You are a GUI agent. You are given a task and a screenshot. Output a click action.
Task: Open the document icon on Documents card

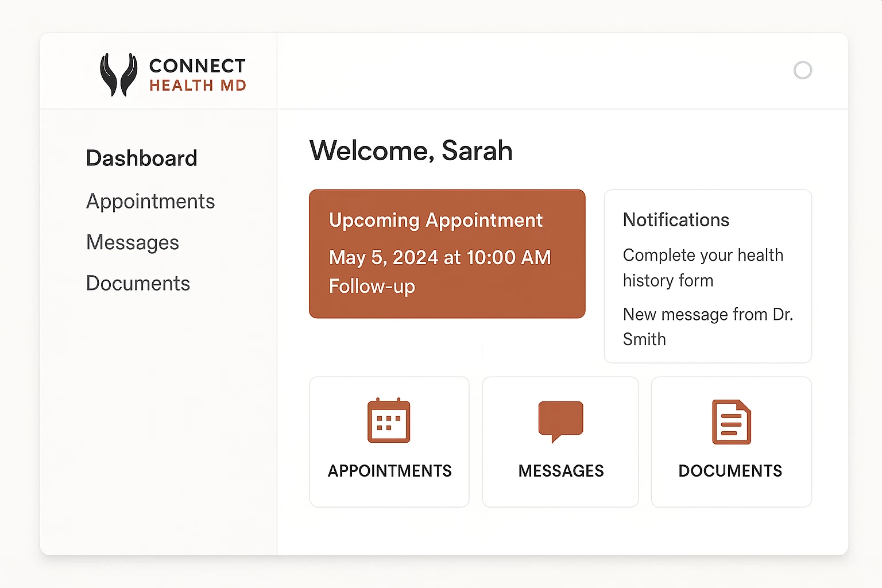730,421
